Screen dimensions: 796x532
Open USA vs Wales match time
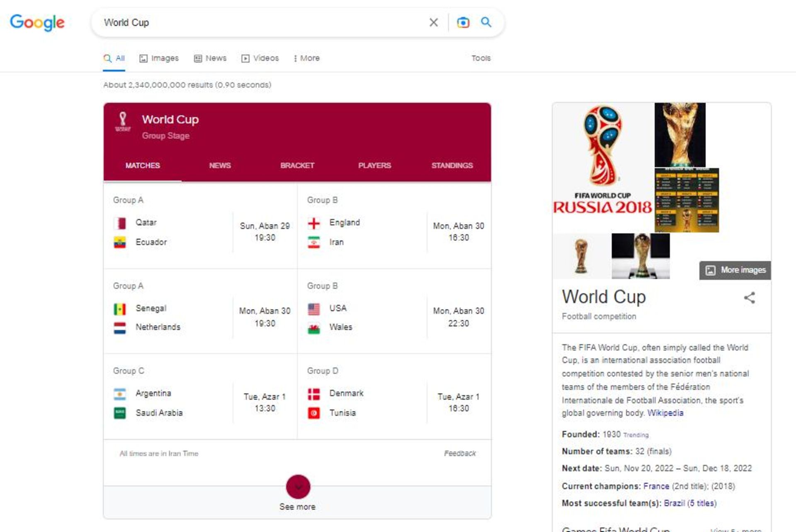click(x=459, y=317)
